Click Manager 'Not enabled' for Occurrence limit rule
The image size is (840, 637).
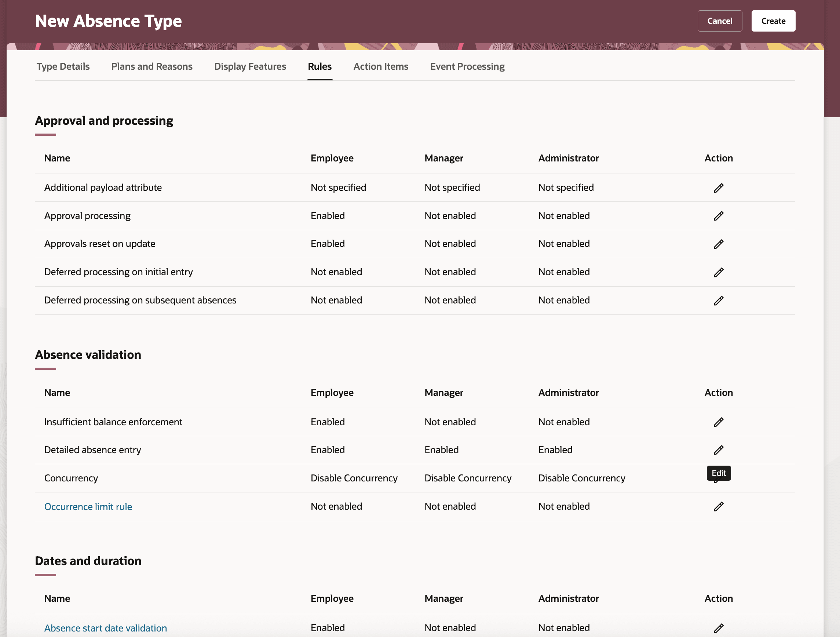pos(450,506)
